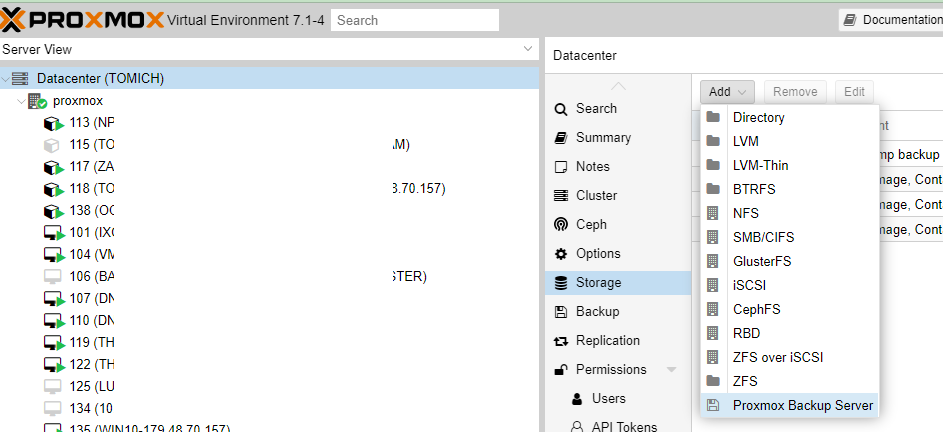Collapse the Permissions submenu arrow
The width and height of the screenshot is (943, 432).
tap(671, 369)
